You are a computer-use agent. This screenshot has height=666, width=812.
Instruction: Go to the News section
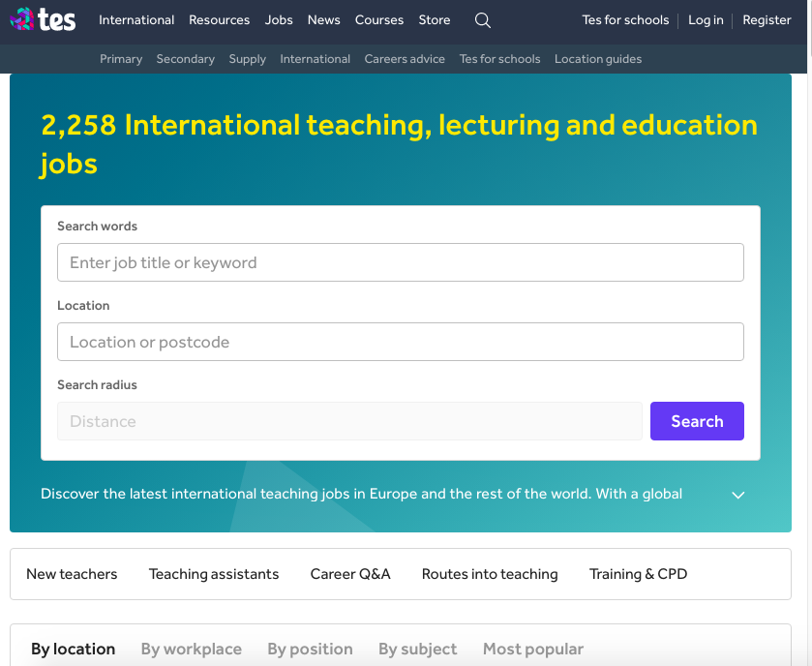pos(323,20)
